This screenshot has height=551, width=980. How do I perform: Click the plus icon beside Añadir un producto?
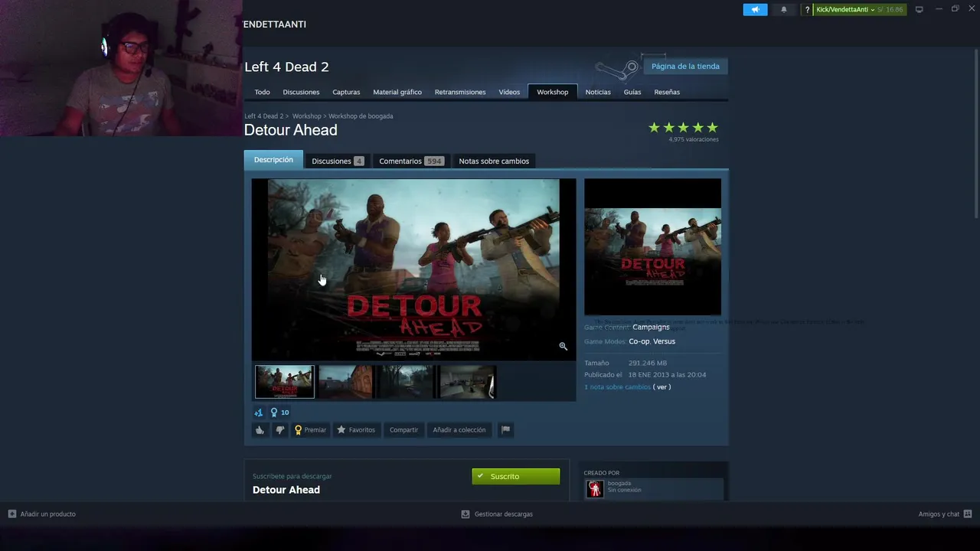[x=11, y=514]
